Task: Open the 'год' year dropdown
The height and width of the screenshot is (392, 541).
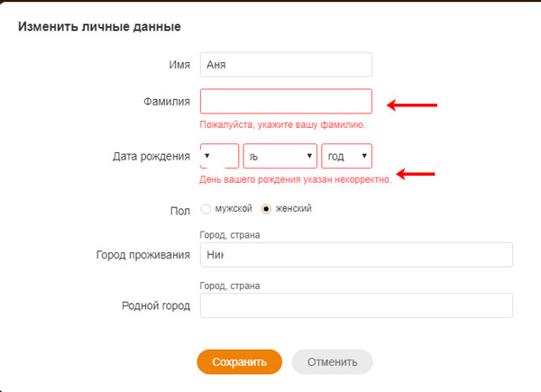Action: click(x=346, y=156)
